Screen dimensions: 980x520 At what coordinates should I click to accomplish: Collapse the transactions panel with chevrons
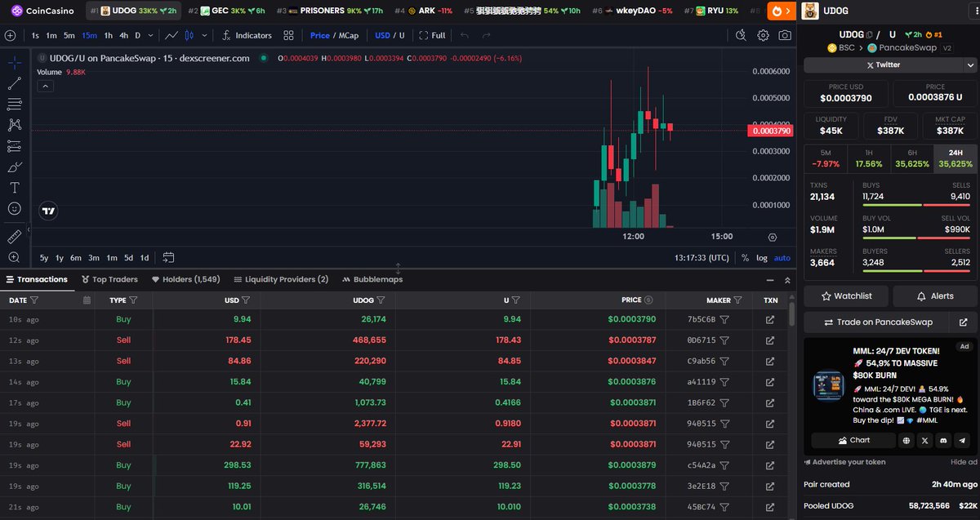click(787, 280)
